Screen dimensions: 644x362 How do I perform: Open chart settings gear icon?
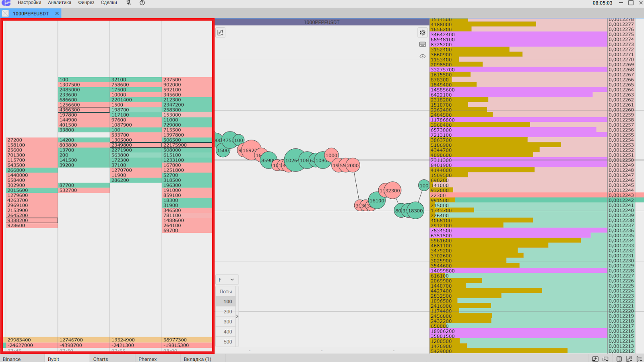[x=422, y=33]
